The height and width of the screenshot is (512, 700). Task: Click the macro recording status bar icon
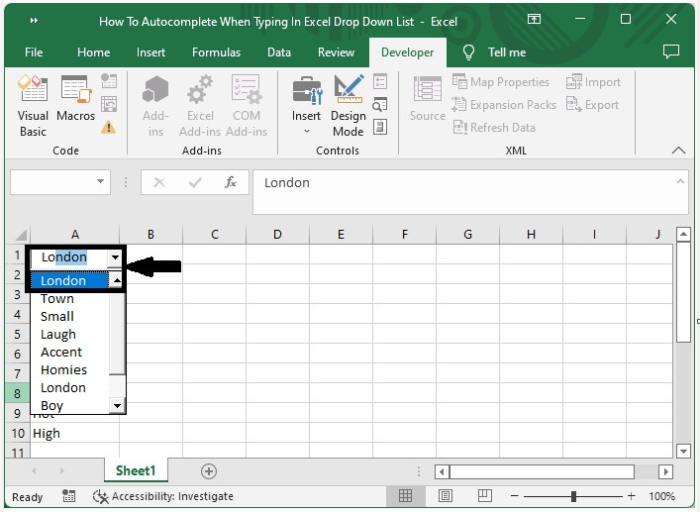click(x=69, y=495)
